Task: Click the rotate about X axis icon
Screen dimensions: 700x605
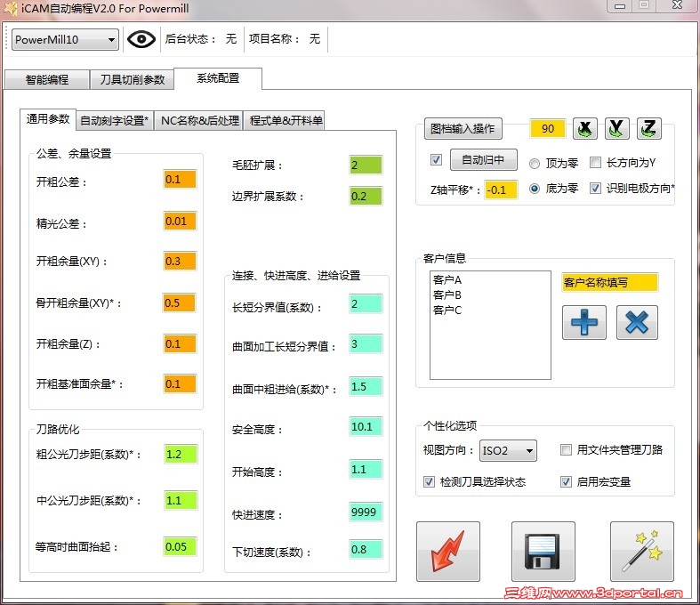Action: pos(585,129)
